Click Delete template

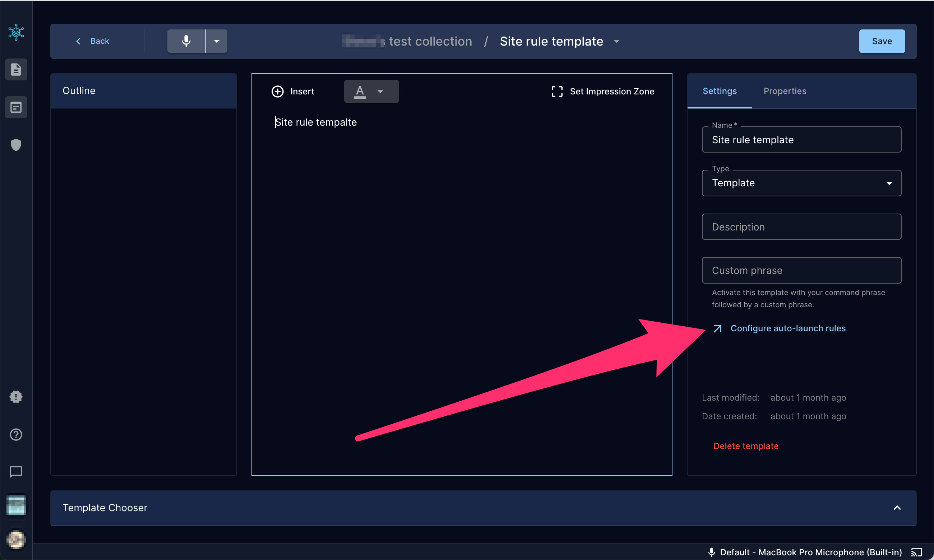[746, 446]
